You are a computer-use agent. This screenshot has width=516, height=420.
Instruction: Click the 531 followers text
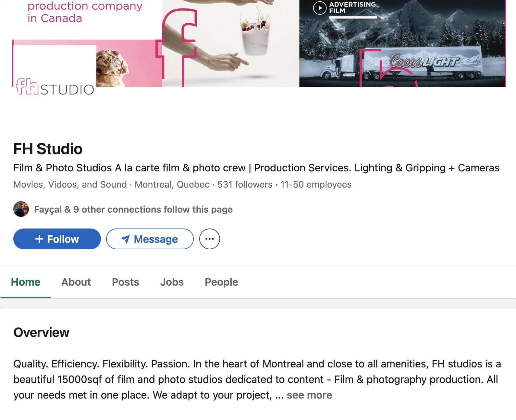tap(245, 184)
